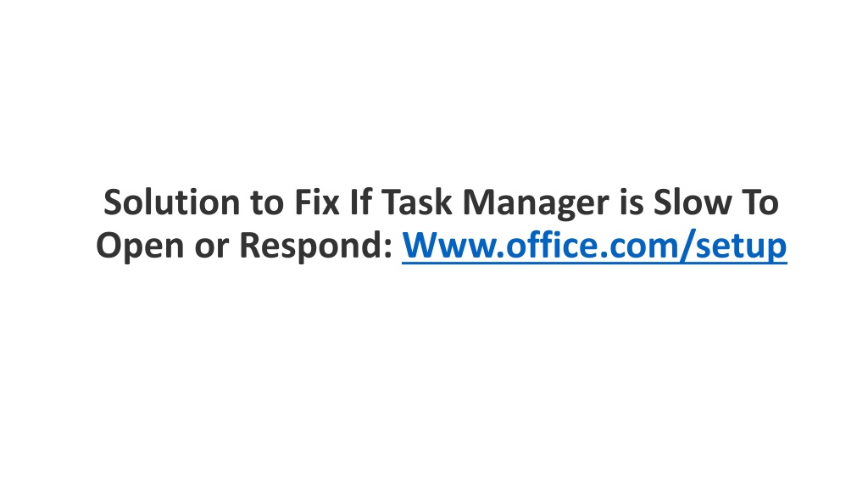
Task: Click the capitalized "To" ending the first line
Action: click(x=760, y=202)
